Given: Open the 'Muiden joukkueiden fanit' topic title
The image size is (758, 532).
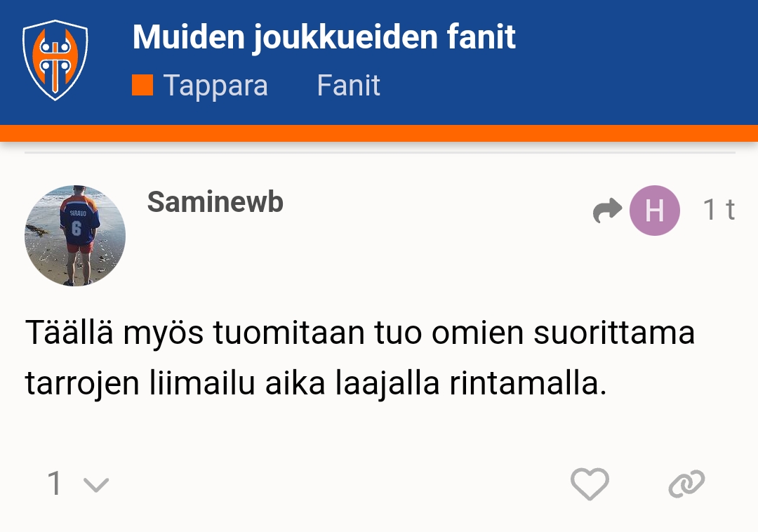Looking at the screenshot, I should click(x=324, y=37).
